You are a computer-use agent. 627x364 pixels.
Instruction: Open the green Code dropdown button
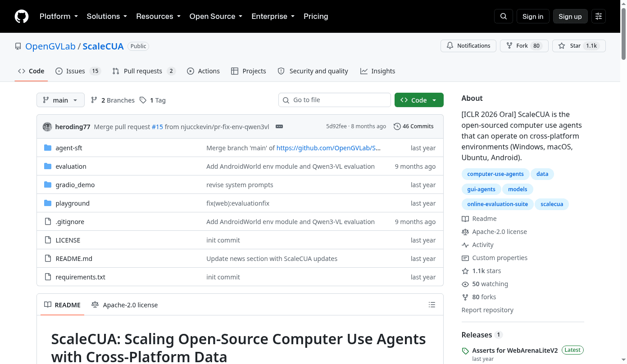click(x=419, y=100)
